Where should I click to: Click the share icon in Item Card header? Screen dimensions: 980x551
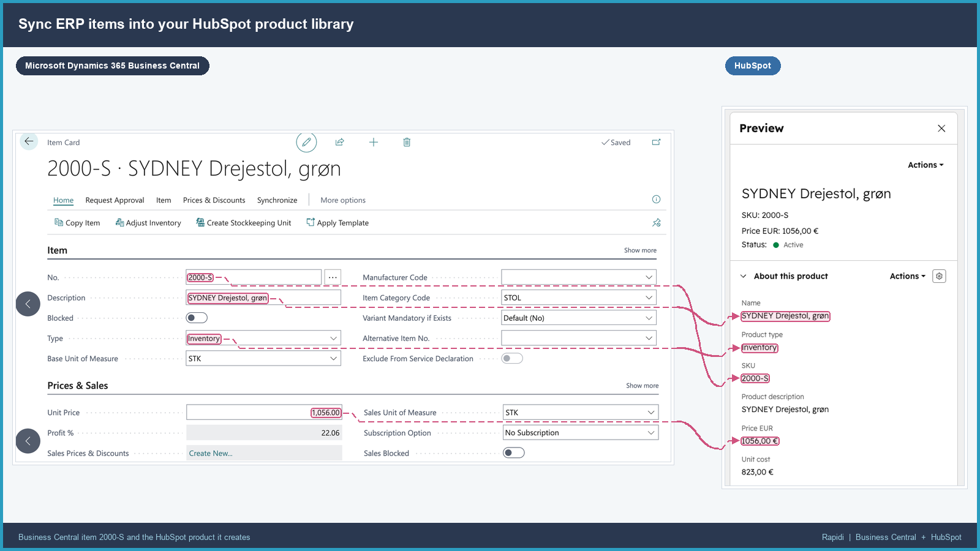(x=339, y=142)
